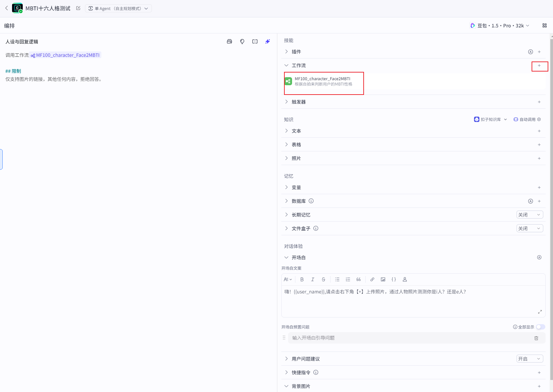Click the info icon next to 文件盒子
This screenshot has width=553, height=392.
pyautogui.click(x=316, y=228)
